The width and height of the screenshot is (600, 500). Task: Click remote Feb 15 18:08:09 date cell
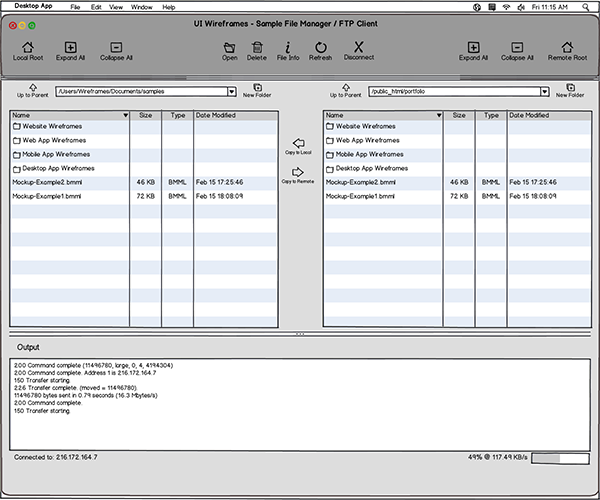pos(533,196)
